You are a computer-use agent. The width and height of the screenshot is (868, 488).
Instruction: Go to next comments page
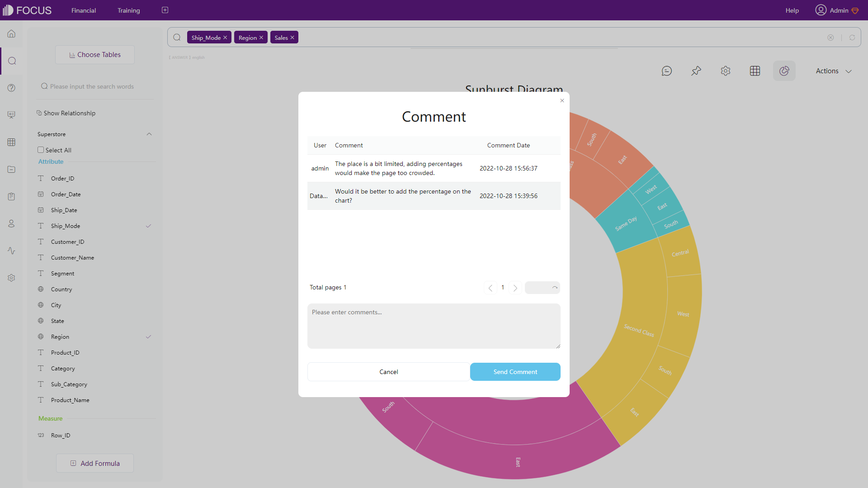[x=515, y=288]
